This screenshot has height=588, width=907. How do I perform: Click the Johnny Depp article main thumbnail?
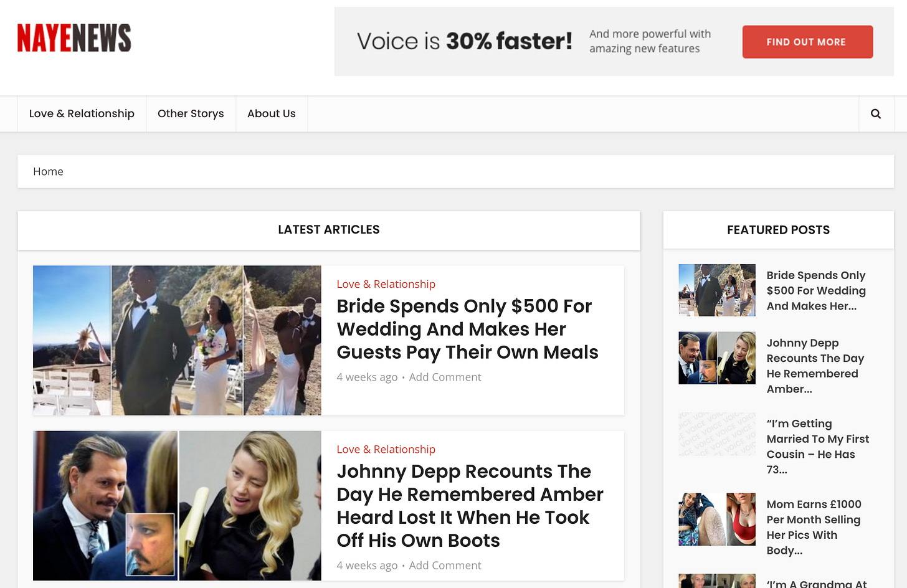click(x=177, y=506)
